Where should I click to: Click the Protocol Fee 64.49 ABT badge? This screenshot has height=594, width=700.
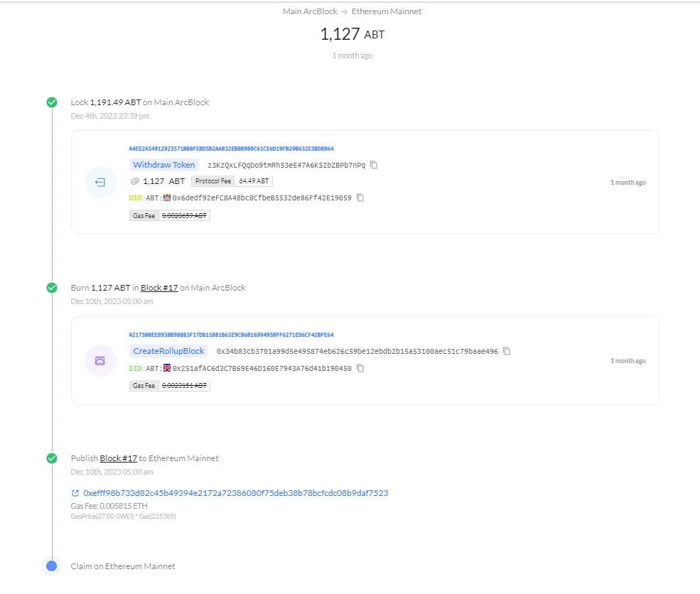232,181
